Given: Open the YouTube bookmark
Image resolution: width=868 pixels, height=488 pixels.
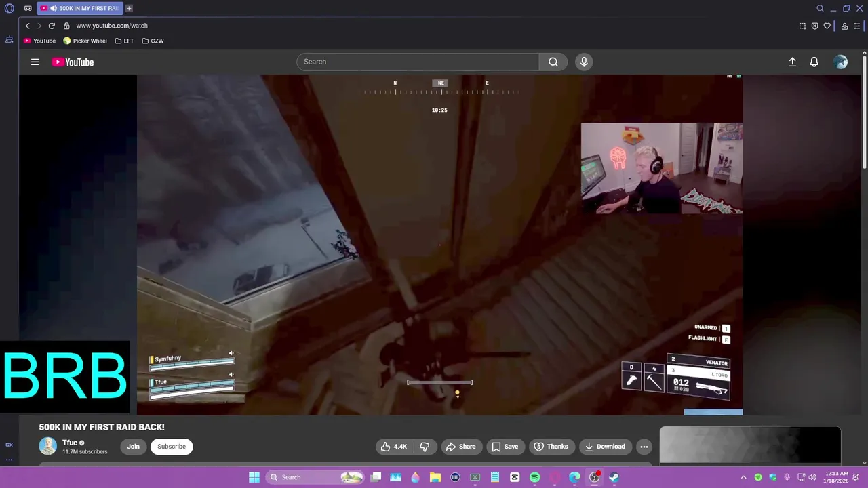Looking at the screenshot, I should [40, 41].
